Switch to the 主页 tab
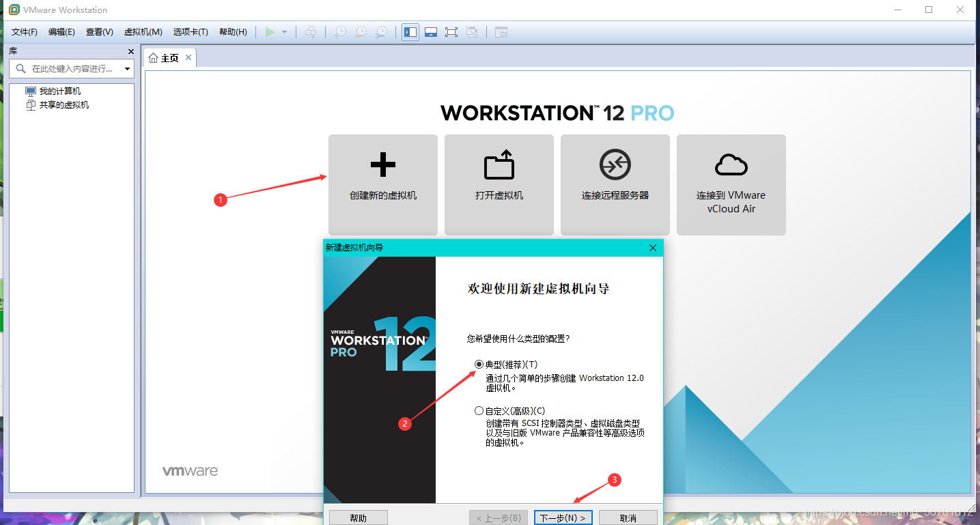The image size is (980, 525). tap(169, 58)
